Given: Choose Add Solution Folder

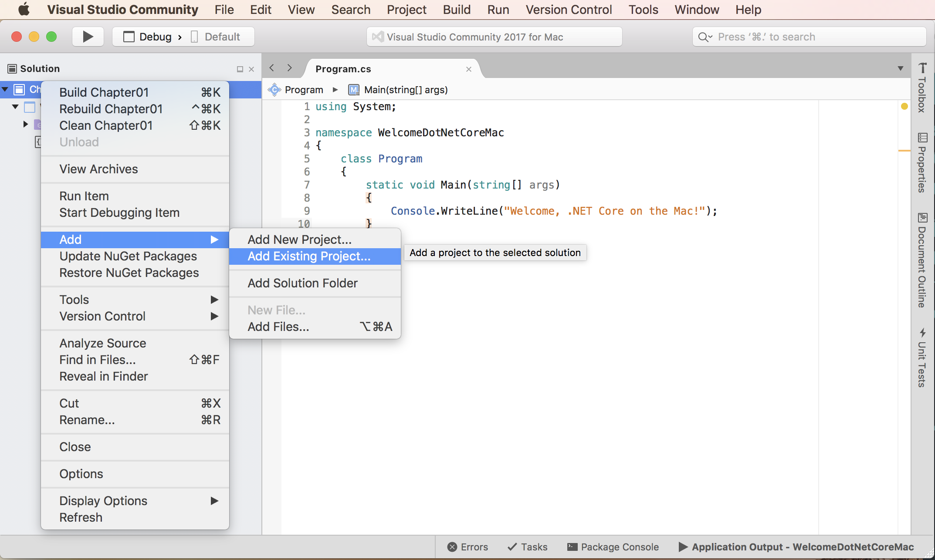Looking at the screenshot, I should coord(315,283).
